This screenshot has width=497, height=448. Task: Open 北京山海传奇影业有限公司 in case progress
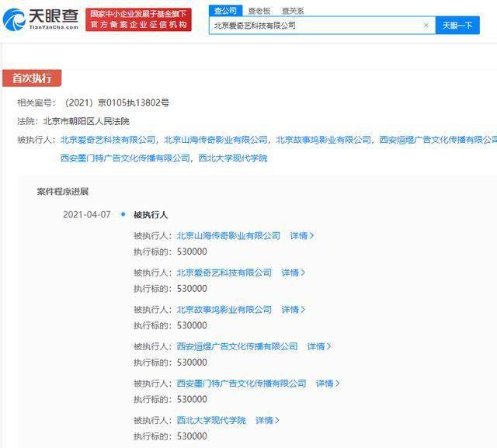coord(228,236)
